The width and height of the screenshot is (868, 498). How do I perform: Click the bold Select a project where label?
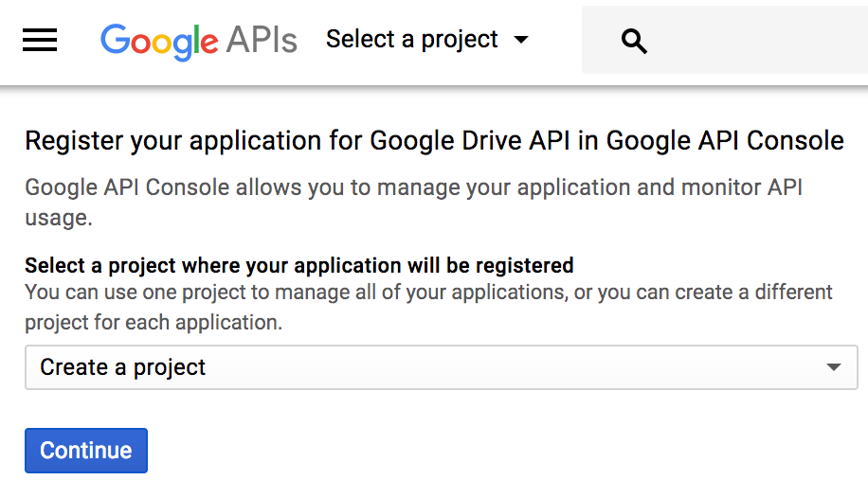[x=298, y=265]
